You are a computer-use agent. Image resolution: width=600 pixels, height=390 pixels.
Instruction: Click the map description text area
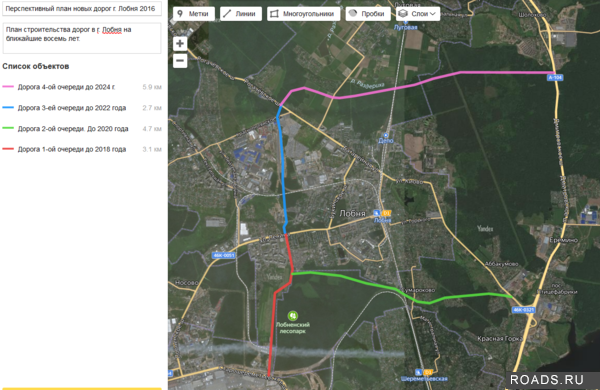pyautogui.click(x=82, y=38)
